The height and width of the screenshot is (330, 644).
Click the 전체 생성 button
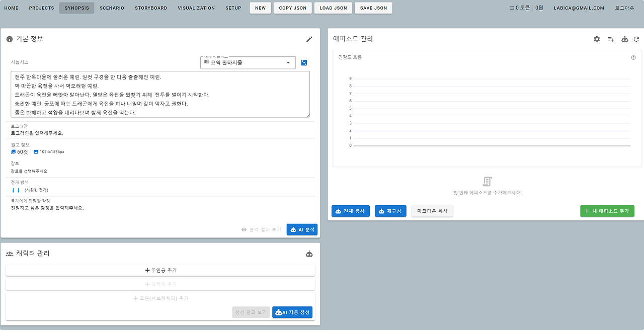351,211
